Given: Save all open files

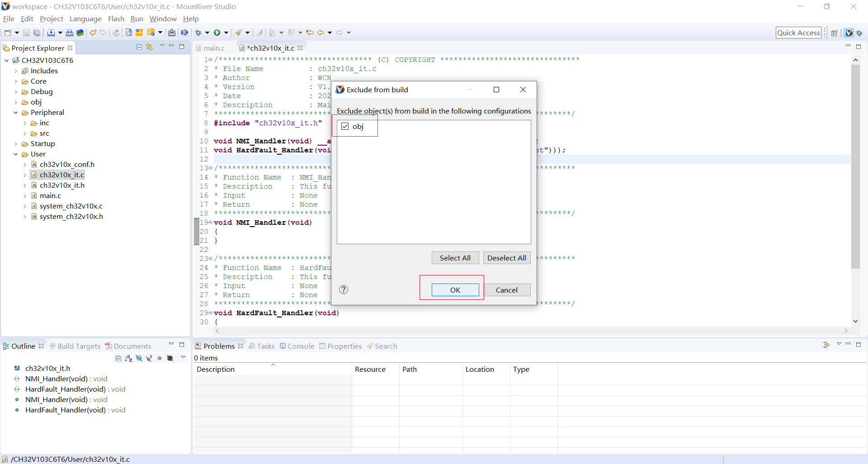Looking at the screenshot, I should 37,33.
